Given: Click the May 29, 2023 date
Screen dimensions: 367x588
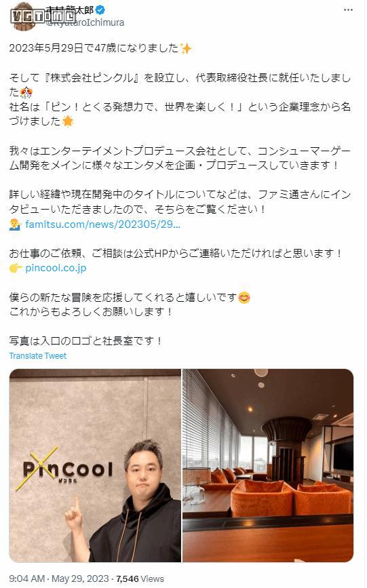Looking at the screenshot, I should [x=80, y=579].
